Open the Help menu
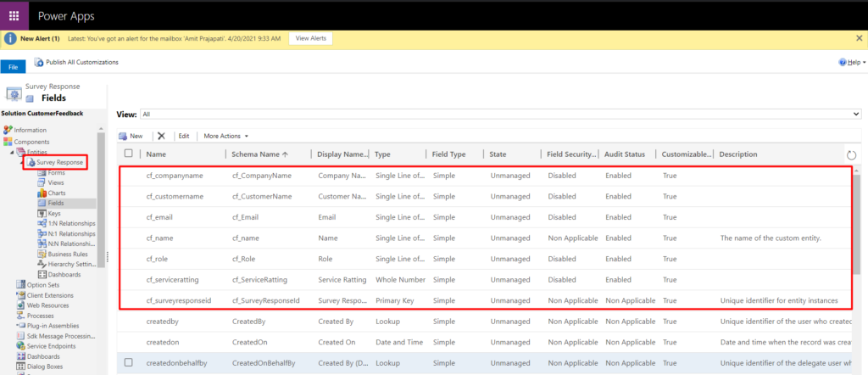The height and width of the screenshot is (375, 868). click(x=852, y=63)
